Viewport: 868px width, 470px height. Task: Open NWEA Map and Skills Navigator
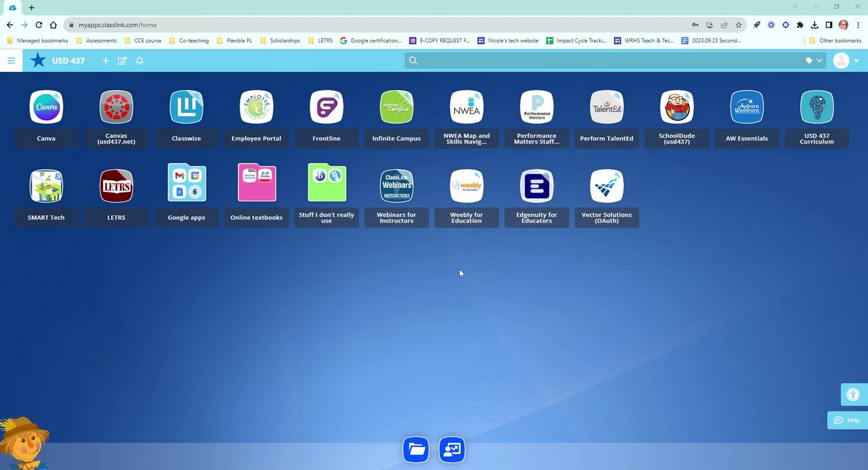[x=466, y=107]
